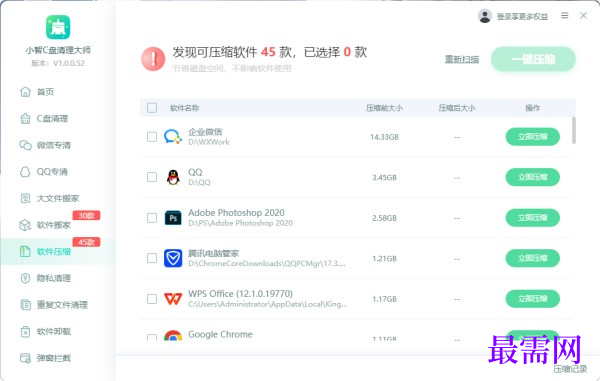Check the 腾讯电脑管家 row checkbox
The width and height of the screenshot is (600, 381).
(152, 258)
